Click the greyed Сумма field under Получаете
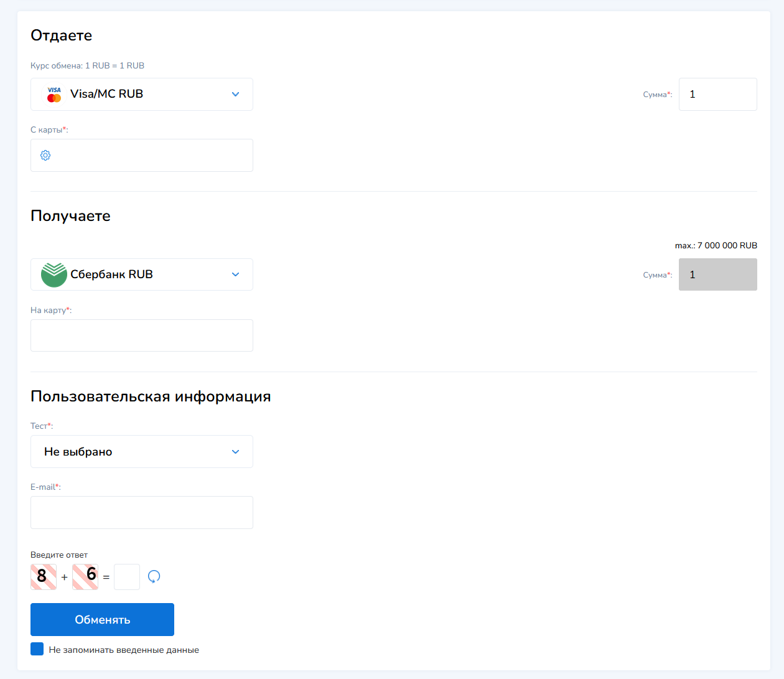Screen dimensions: 784x679 (717, 274)
